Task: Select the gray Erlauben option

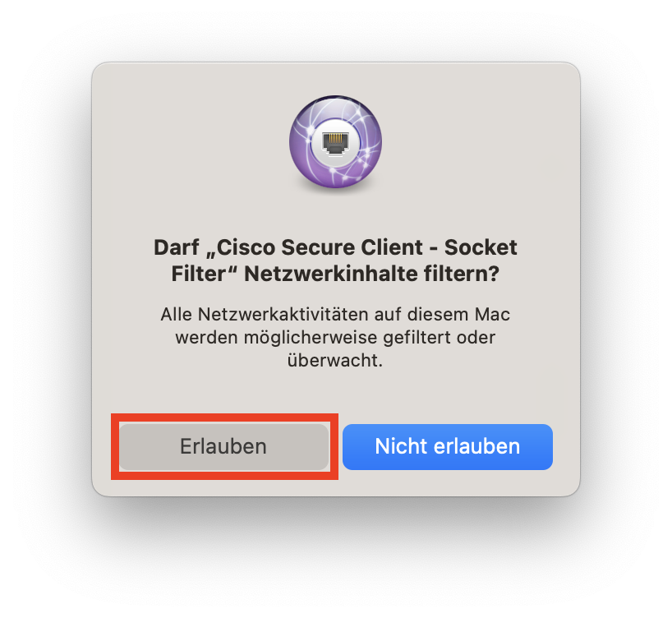Action: (223, 446)
